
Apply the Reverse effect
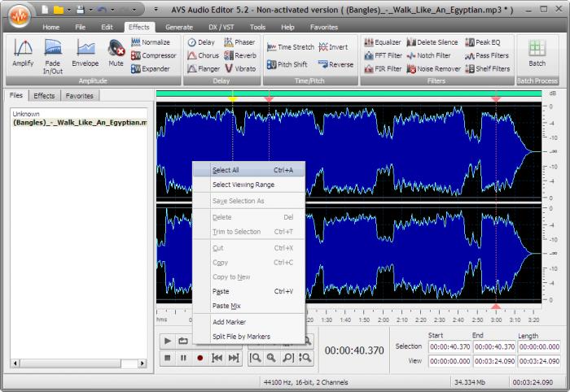pyautogui.click(x=335, y=64)
